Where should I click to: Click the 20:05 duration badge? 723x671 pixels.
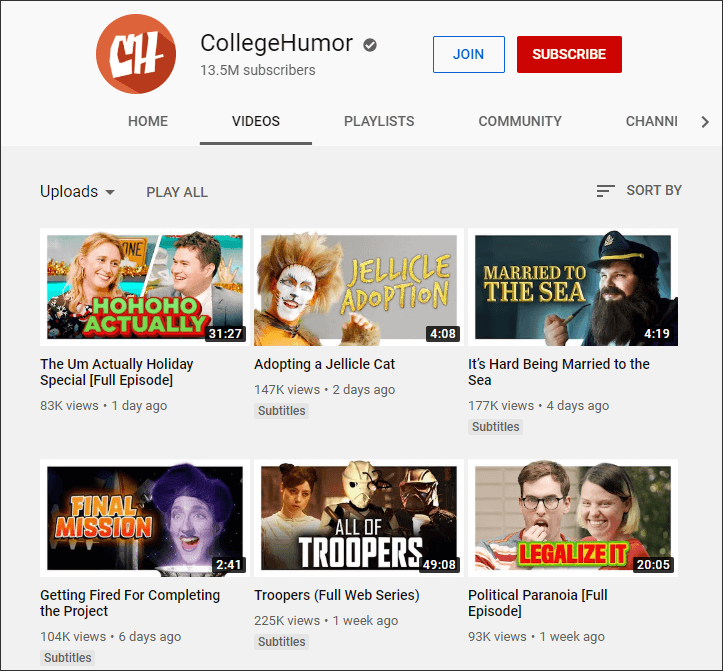[x=653, y=564]
